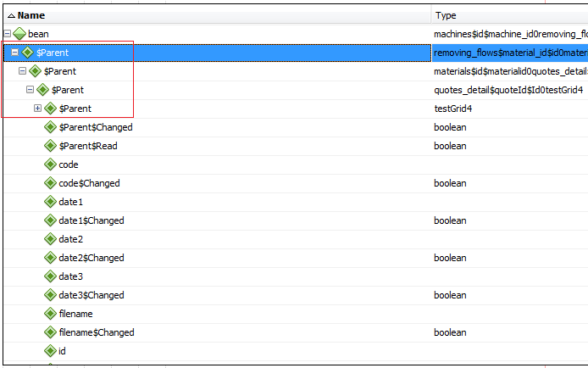
Task: Collapse the $Parent node of type quotes_detail
Action: [x=30, y=90]
